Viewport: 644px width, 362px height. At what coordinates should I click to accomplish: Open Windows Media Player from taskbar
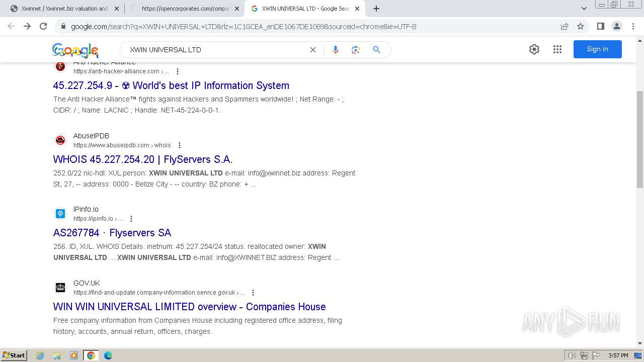(74, 355)
